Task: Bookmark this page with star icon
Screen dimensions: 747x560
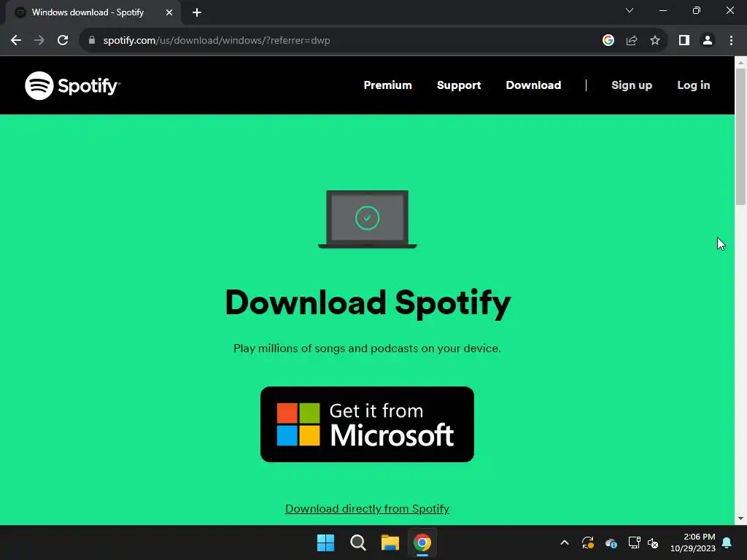Action: [x=655, y=41]
